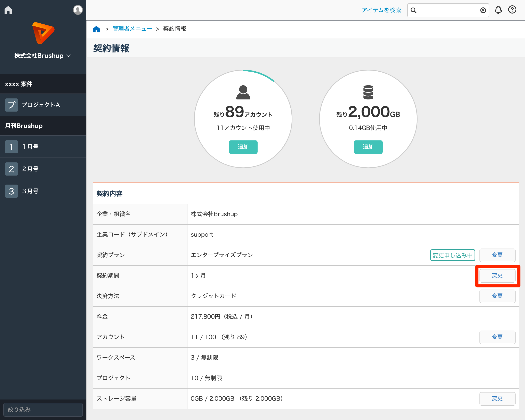Image resolution: width=525 pixels, height=420 pixels.
Task: Focus the top search input field
Action: click(x=448, y=10)
